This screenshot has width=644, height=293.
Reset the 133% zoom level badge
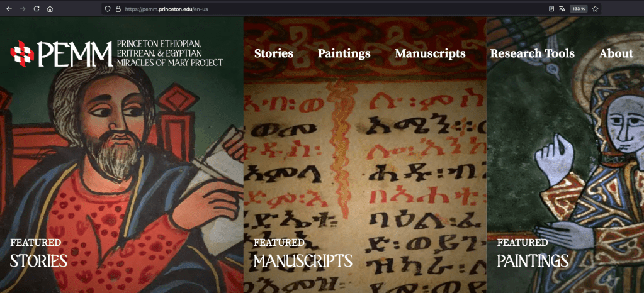(x=578, y=9)
